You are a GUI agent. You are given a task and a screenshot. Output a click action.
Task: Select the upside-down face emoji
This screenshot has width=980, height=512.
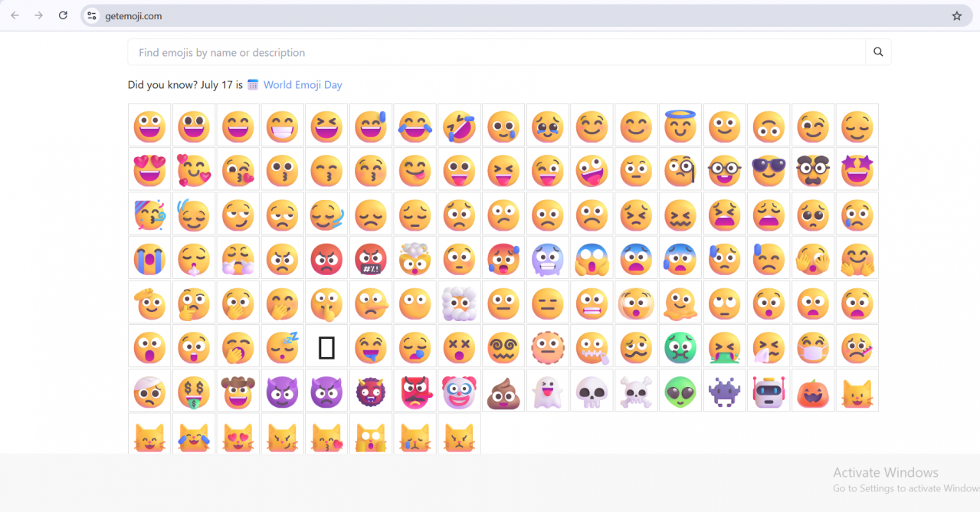[769, 126]
